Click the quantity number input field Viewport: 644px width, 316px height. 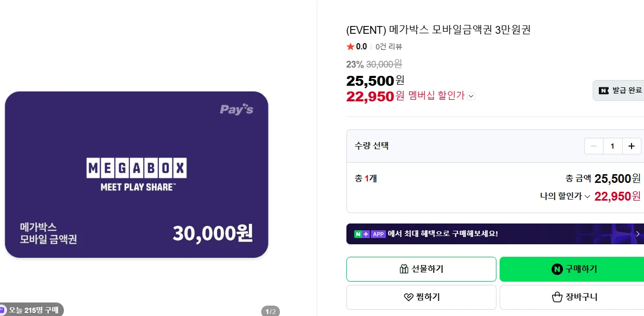(x=612, y=146)
